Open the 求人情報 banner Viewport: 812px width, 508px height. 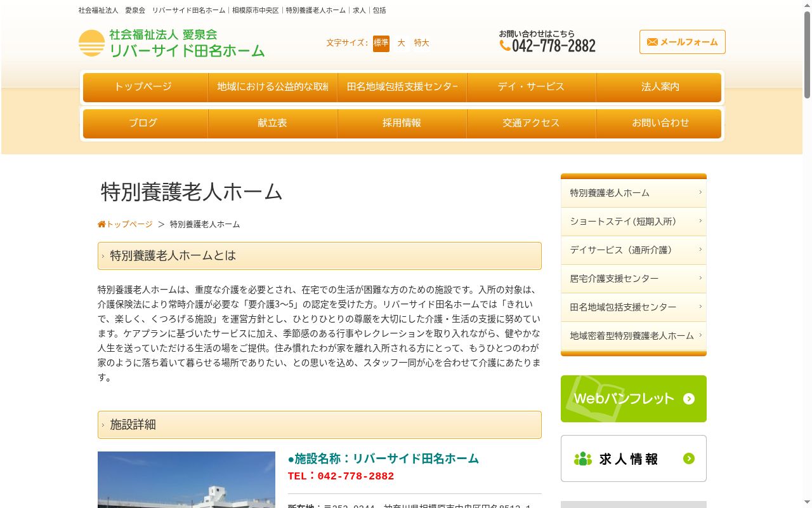tap(634, 458)
